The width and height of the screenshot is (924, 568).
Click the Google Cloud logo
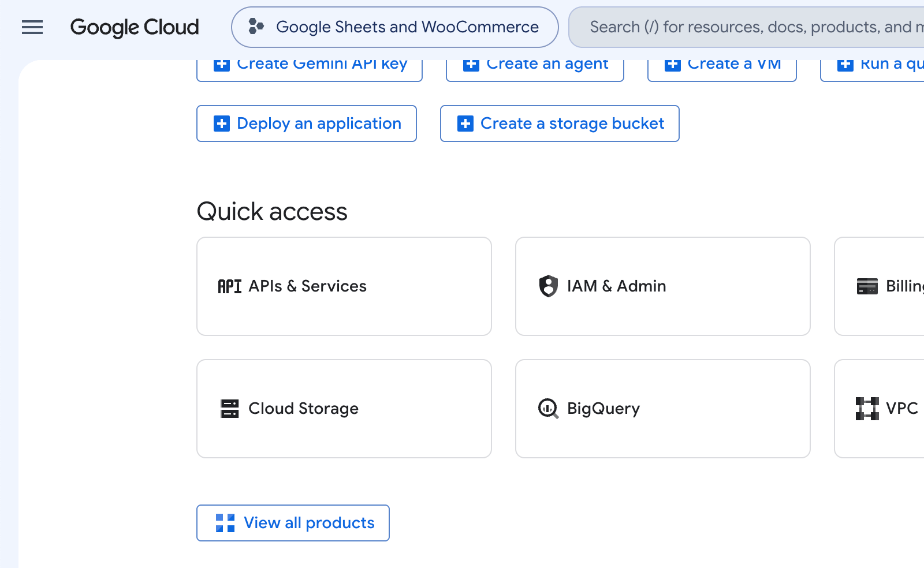tap(135, 27)
